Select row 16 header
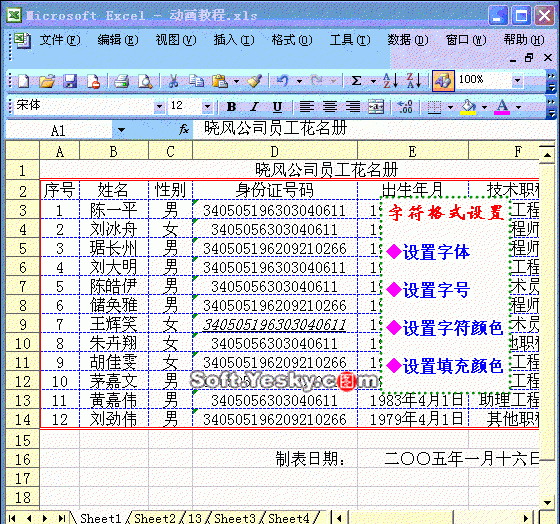 [22, 459]
